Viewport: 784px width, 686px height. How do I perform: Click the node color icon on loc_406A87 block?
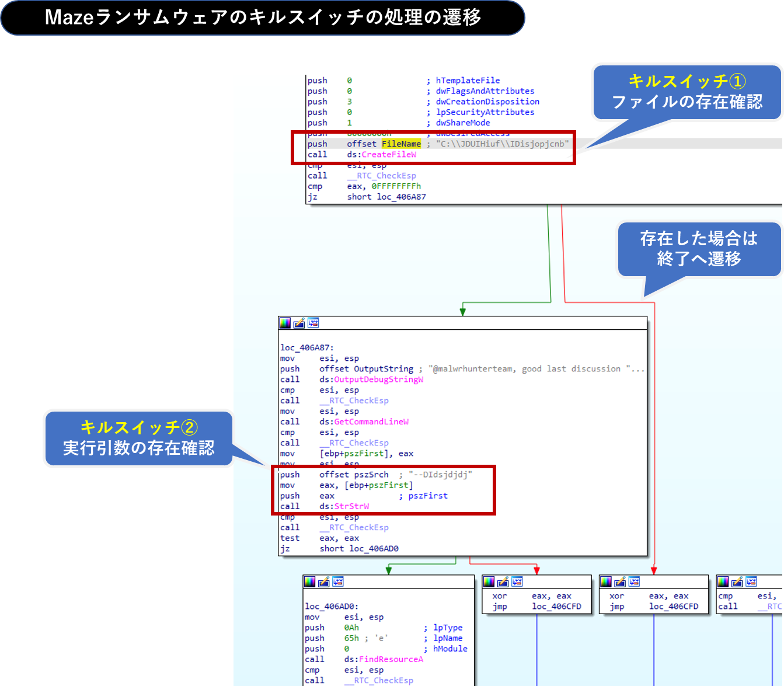[285, 323]
